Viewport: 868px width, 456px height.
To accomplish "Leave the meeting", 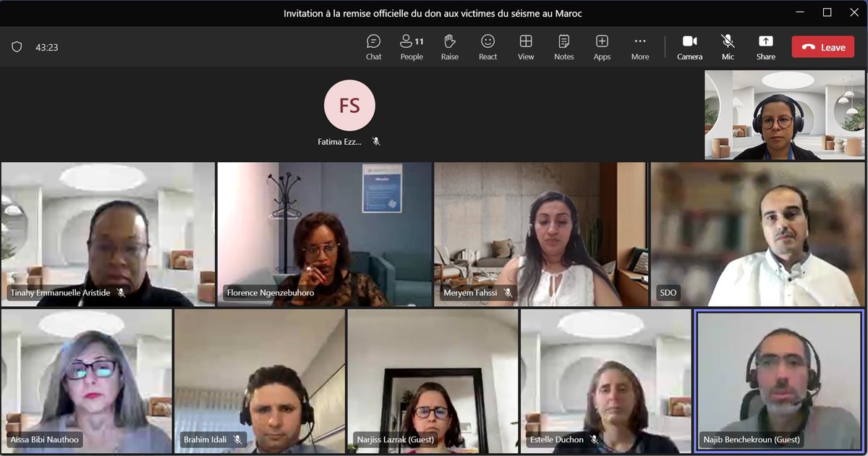I will (x=823, y=47).
